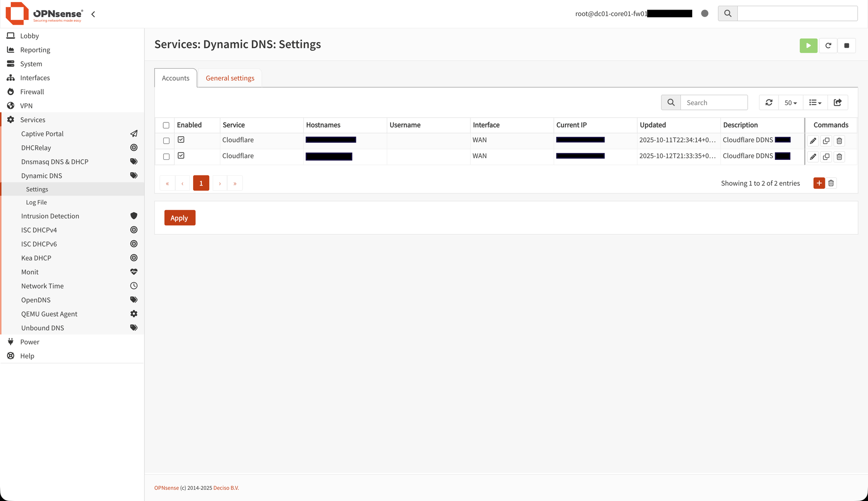Image resolution: width=868 pixels, height=501 pixels.
Task: Collapse the left navigation sidebar
Action: coord(93,13)
